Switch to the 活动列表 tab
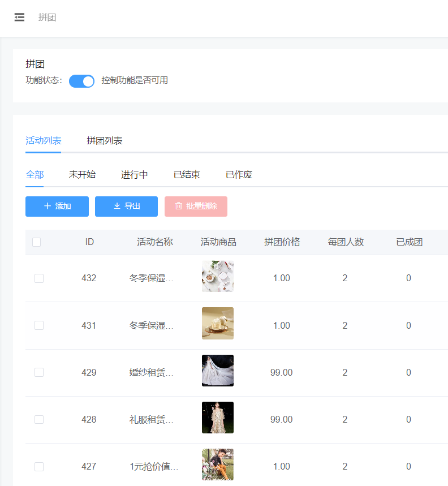 44,140
